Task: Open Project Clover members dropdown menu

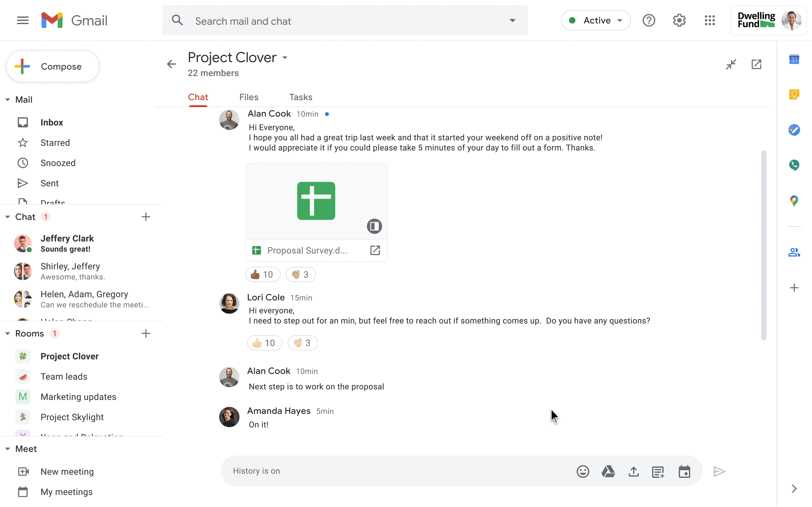Action: pyautogui.click(x=285, y=57)
